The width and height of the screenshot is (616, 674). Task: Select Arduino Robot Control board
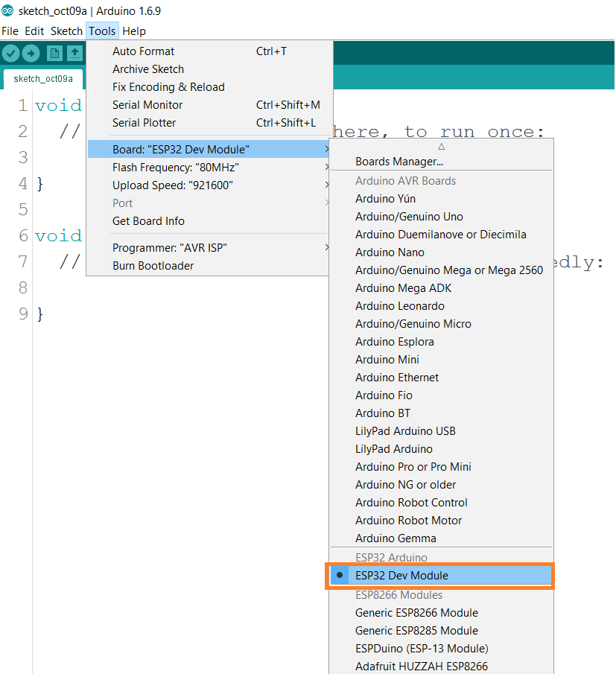[x=442, y=503]
